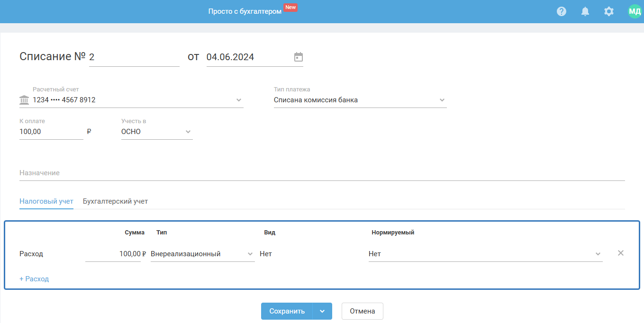
Task: Remove the Расход row with the X
Action: [x=621, y=253]
